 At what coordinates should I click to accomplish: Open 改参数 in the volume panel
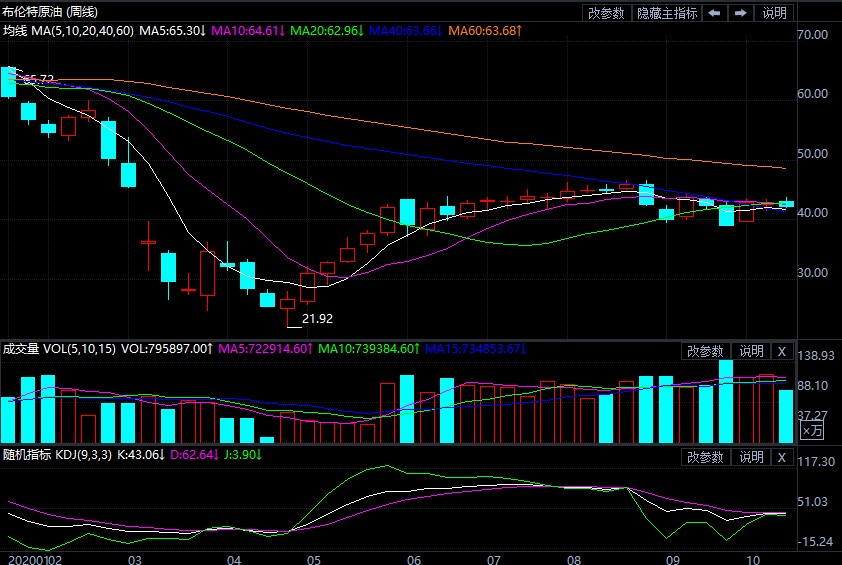[705, 351]
